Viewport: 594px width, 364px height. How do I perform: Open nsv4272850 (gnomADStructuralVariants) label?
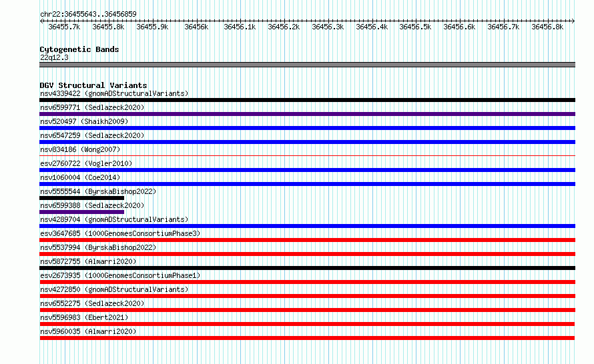pyautogui.click(x=114, y=289)
